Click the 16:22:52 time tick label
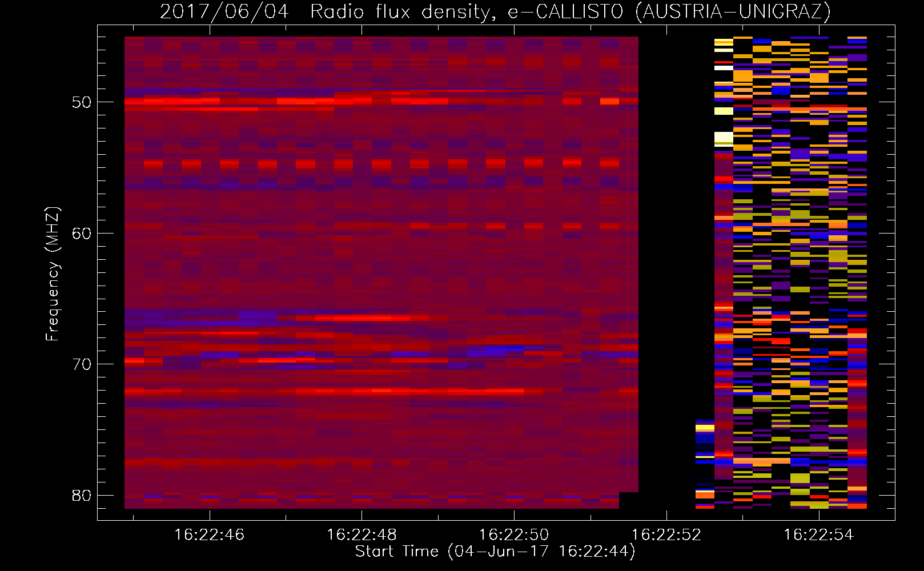This screenshot has height=571, width=924. 666,534
